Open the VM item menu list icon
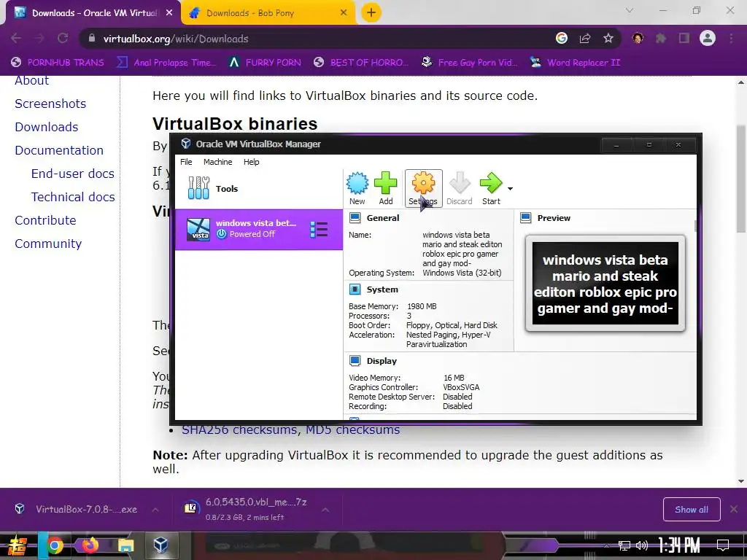747x560 pixels. [x=319, y=230]
